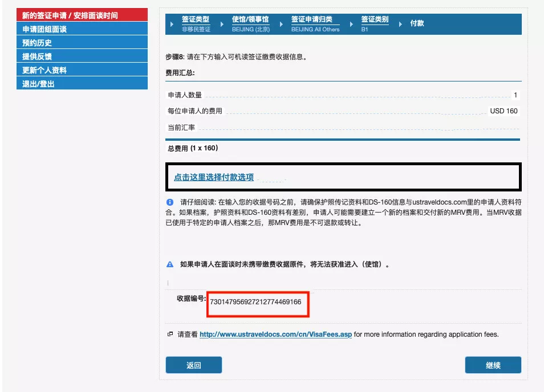Click arrow icon before 签证类型
Screen dimensions: 544x392
pyautogui.click(x=172, y=24)
